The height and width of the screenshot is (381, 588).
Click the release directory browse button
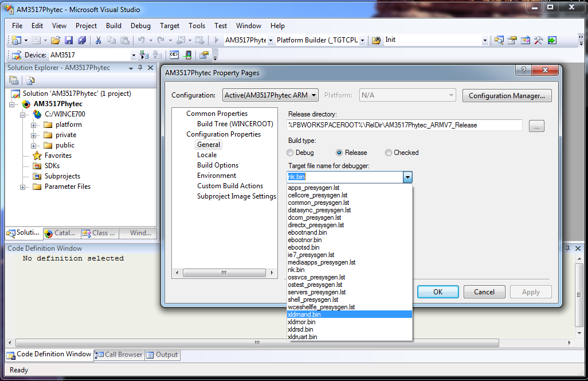(536, 126)
